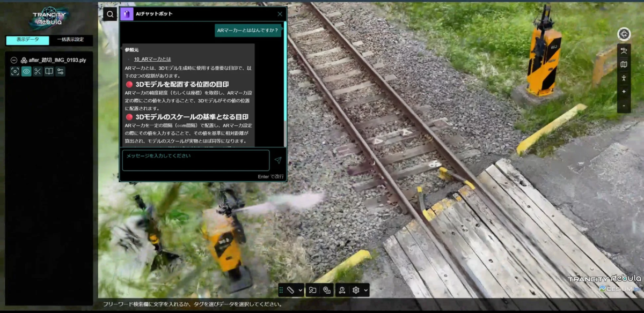Open the settings gear in the bottom toolbar

click(355, 290)
